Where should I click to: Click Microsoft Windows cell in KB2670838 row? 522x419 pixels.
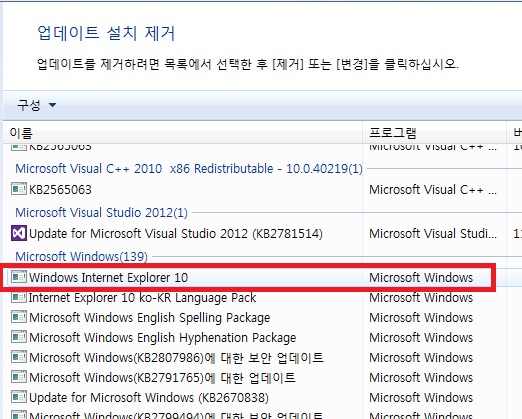click(x=421, y=398)
